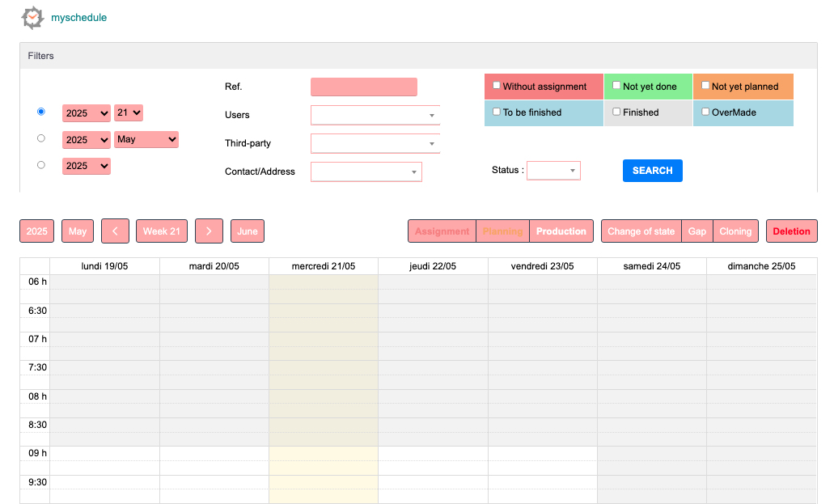Click the Cloning button
The image size is (834, 504).
pos(735,231)
